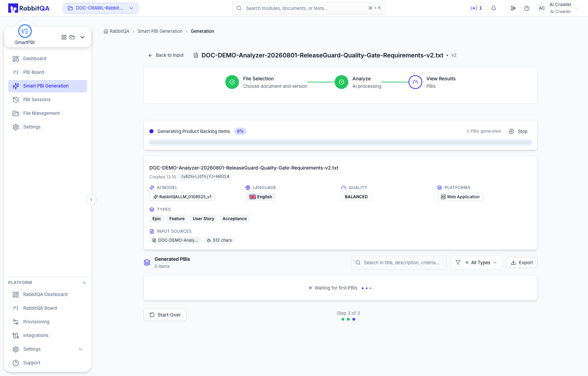Open RabbitQA Board

pyautogui.click(x=48, y=308)
